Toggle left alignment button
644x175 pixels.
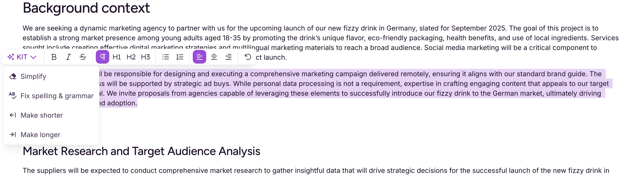pyautogui.click(x=199, y=57)
